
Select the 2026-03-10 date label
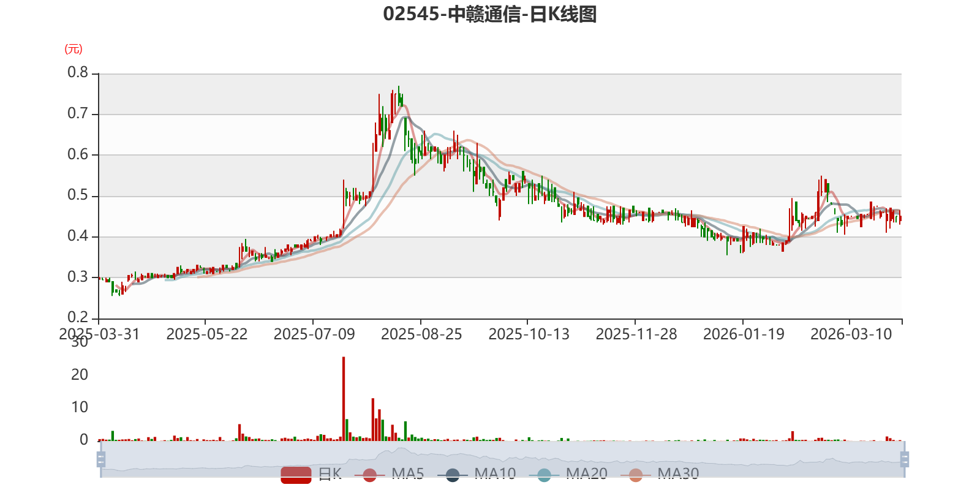pos(851,334)
